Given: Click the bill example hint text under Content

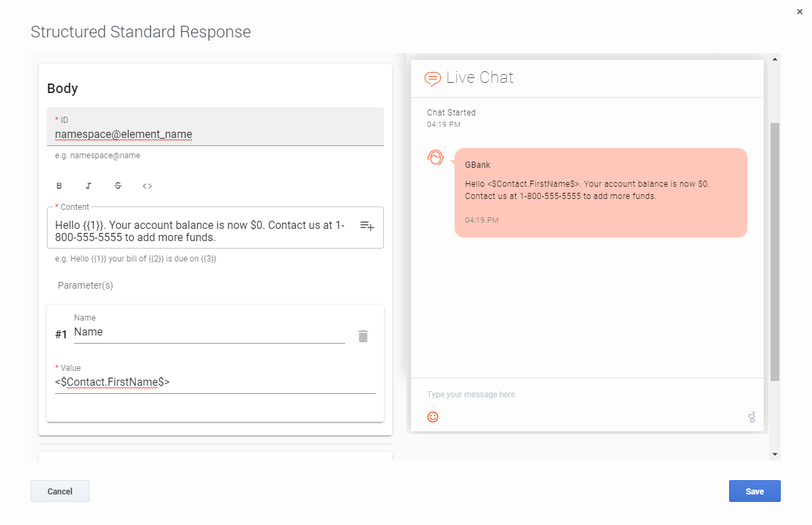Looking at the screenshot, I should pos(136,259).
